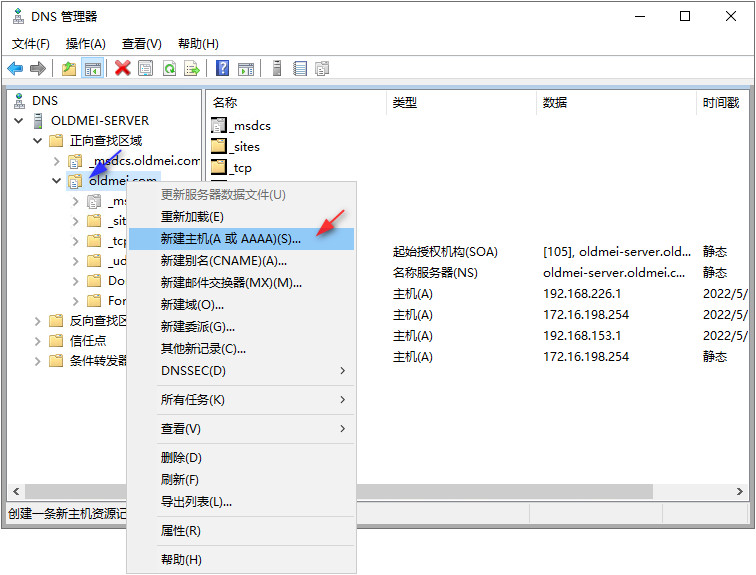Collapse the oldmei.com zone node
Viewport: 756px width, 575px height.
[56, 181]
